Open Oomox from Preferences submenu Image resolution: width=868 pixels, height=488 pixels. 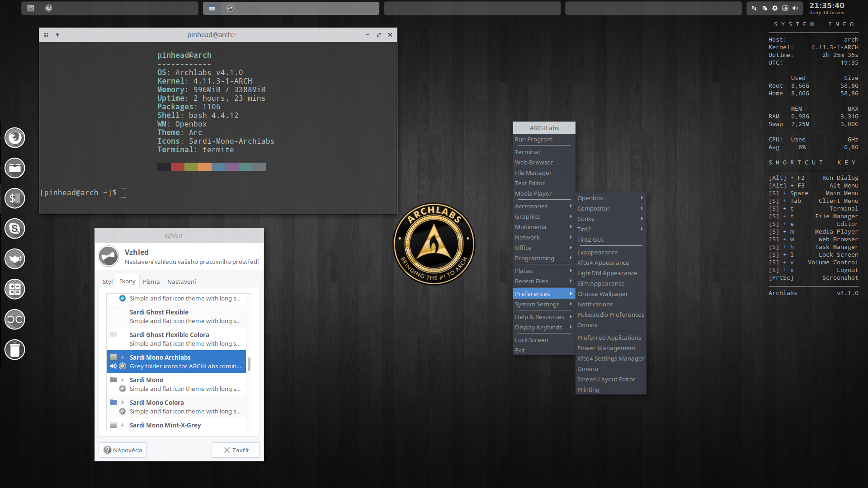(610, 325)
